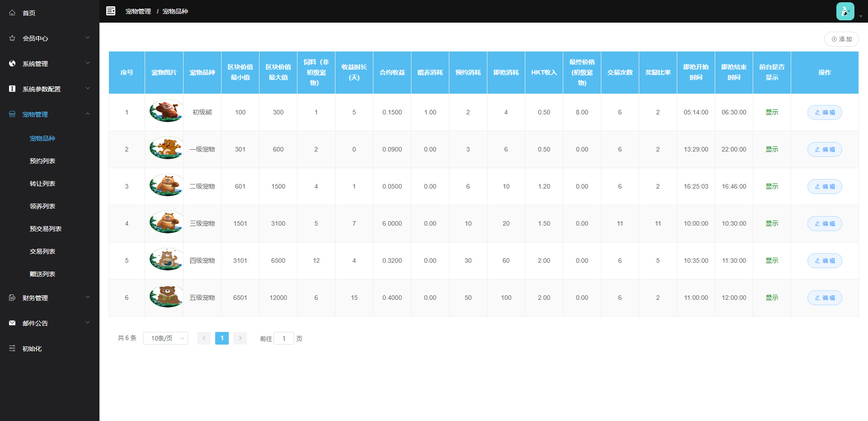
Task: Open 宠物品种 submenu item
Action: coord(42,138)
